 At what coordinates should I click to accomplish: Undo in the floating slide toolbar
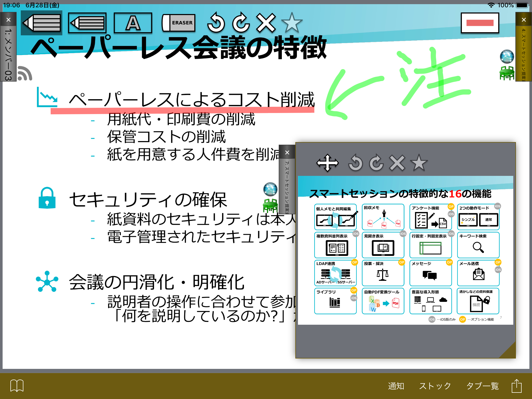(x=355, y=163)
